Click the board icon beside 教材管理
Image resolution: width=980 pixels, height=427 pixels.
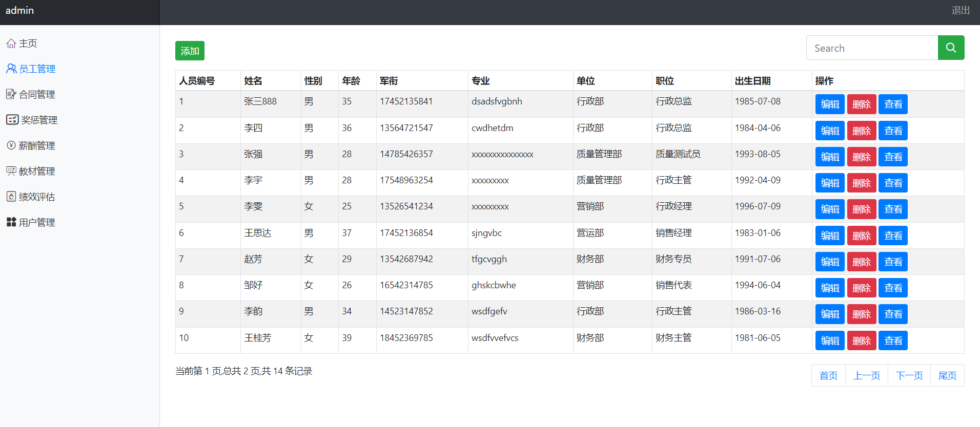pos(11,171)
